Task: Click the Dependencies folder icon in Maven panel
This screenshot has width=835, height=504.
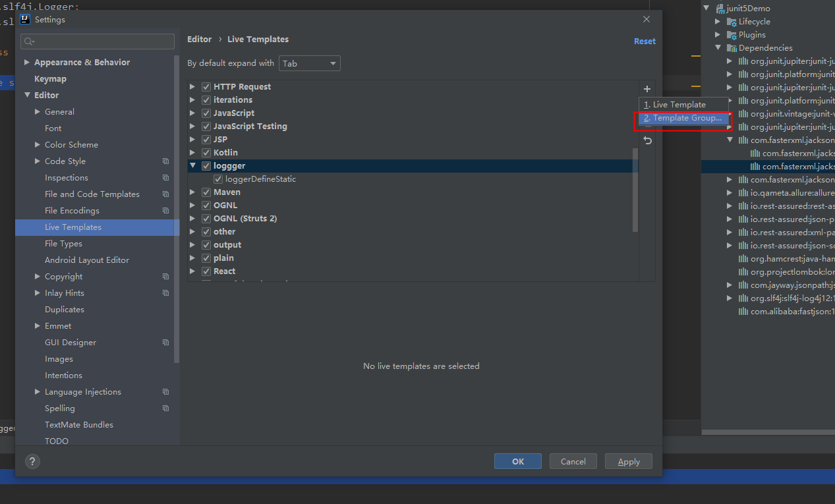Action: [732, 48]
